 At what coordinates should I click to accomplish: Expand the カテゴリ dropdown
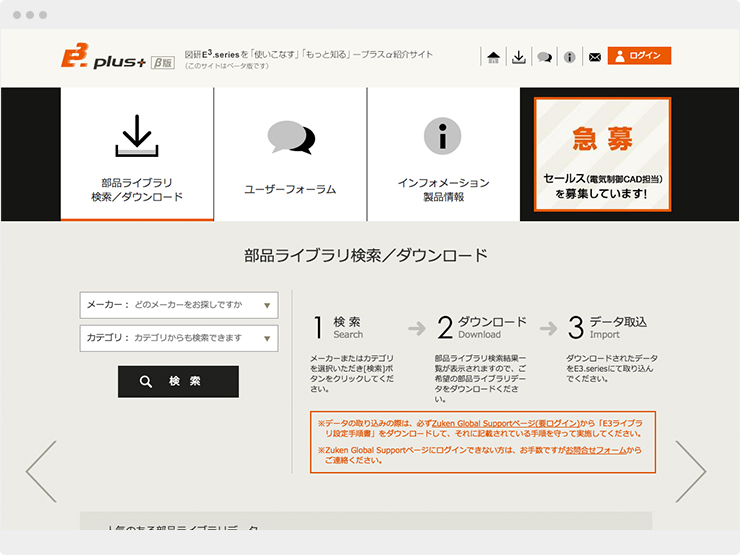[179, 338]
